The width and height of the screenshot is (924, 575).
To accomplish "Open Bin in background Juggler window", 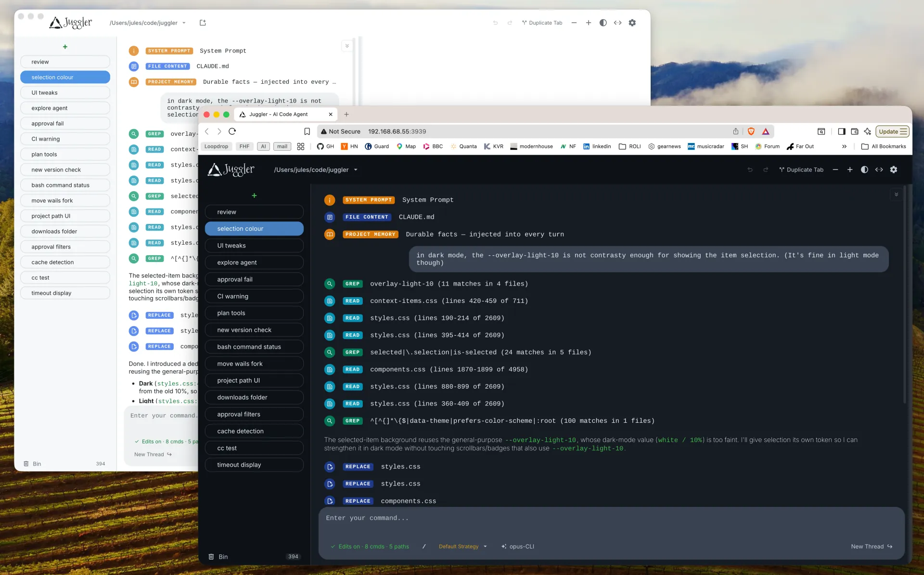I will tap(32, 464).
